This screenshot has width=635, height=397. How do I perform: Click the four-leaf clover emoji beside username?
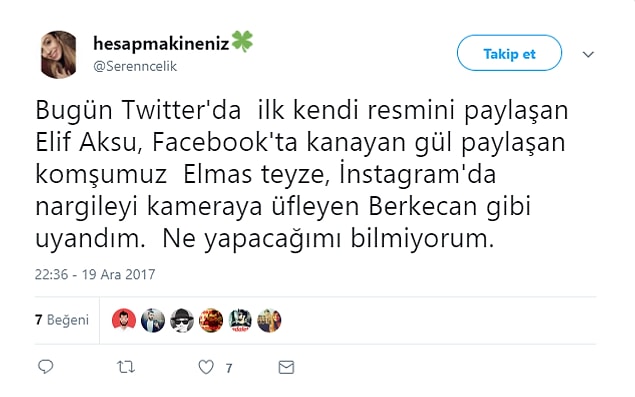point(242,41)
